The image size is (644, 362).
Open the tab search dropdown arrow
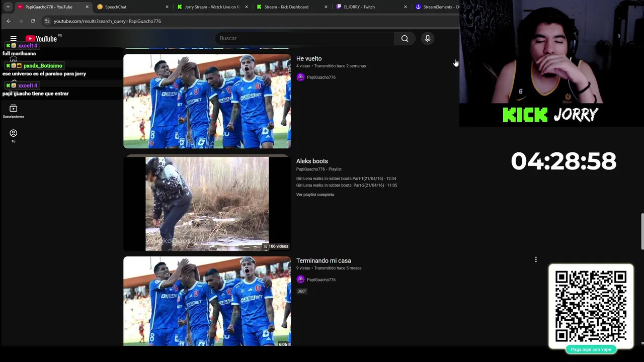point(8,7)
